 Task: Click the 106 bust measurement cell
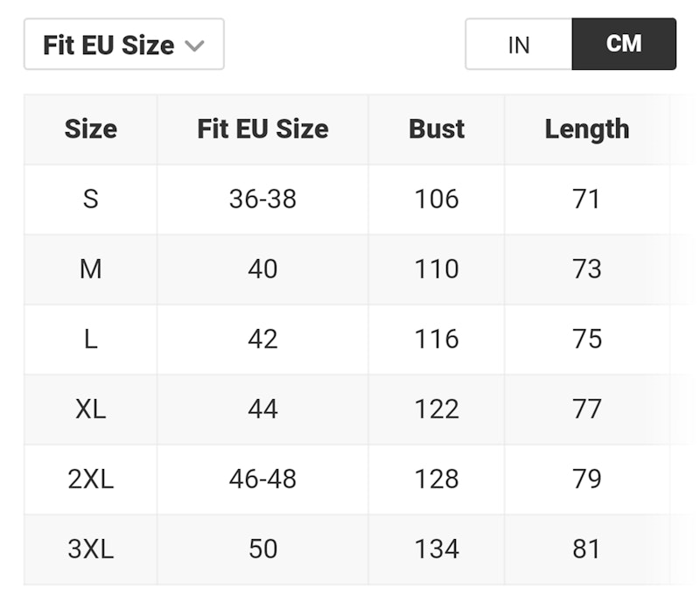[437, 199]
